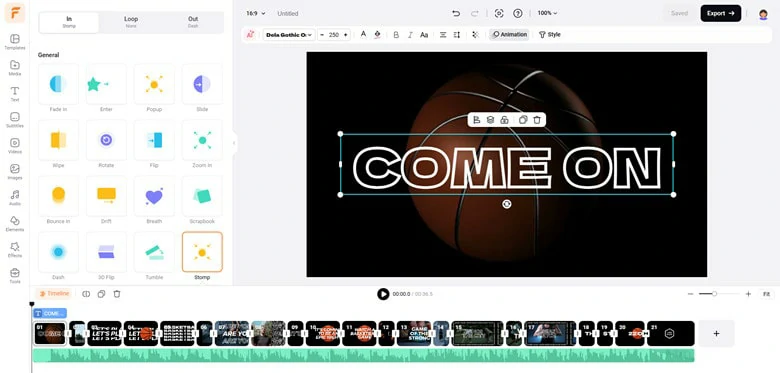Open the Audio panel
The image size is (780, 373).
(x=14, y=197)
